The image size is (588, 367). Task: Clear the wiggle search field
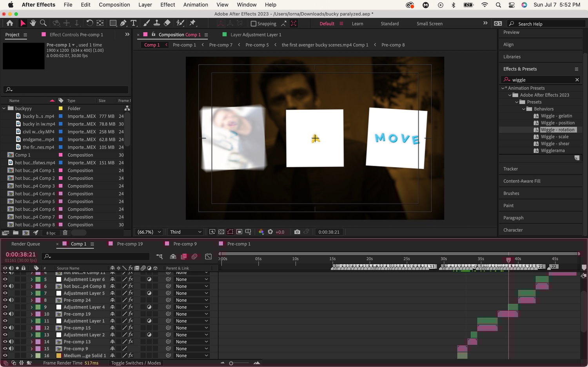577,80
